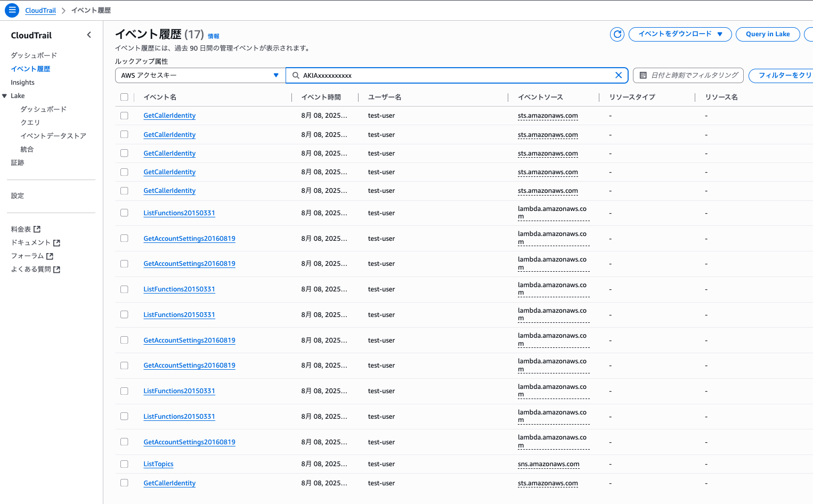Go to Insights in the sidebar
The image size is (813, 504).
[x=22, y=82]
